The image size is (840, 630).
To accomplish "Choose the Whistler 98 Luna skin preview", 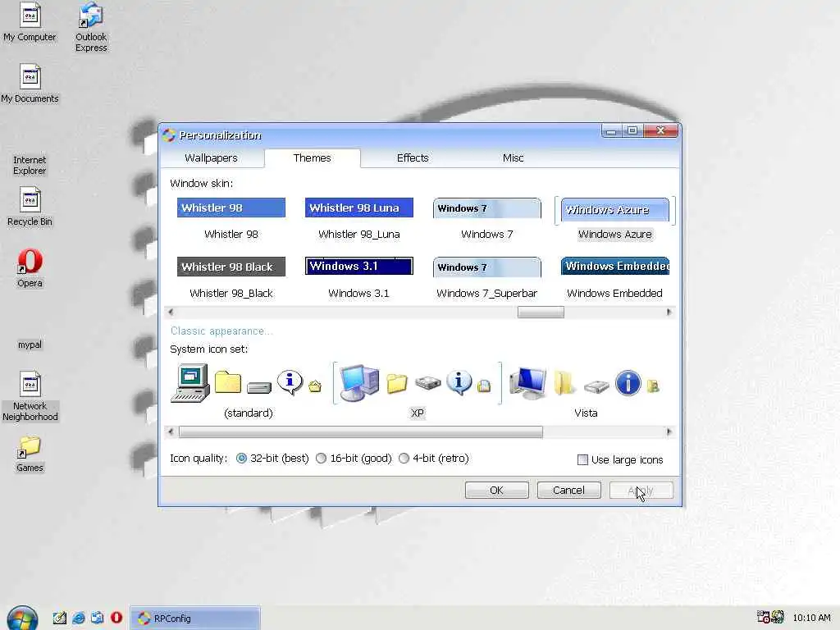I will click(x=359, y=208).
